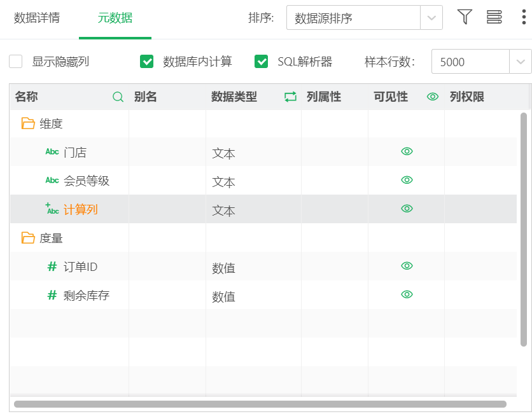Open the three-dot more options menu
Screen dimensions: 532x414
click(523, 17)
